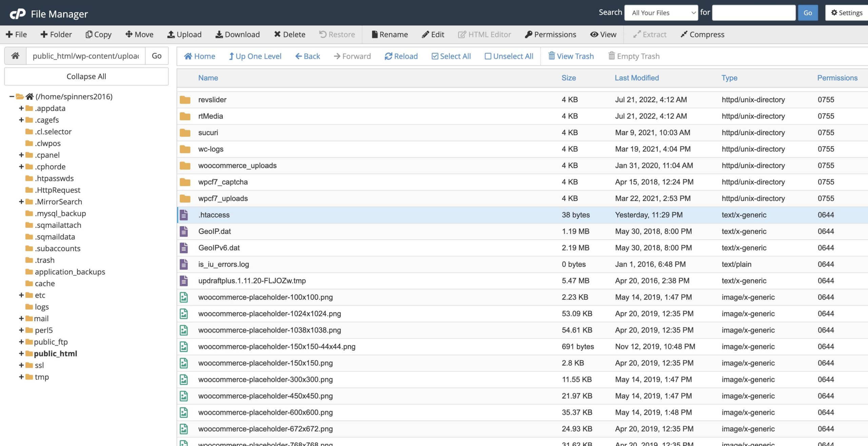Click the woocommerce-placeholder-100x100.png image icon
The image size is (868, 446).
coord(184,297)
